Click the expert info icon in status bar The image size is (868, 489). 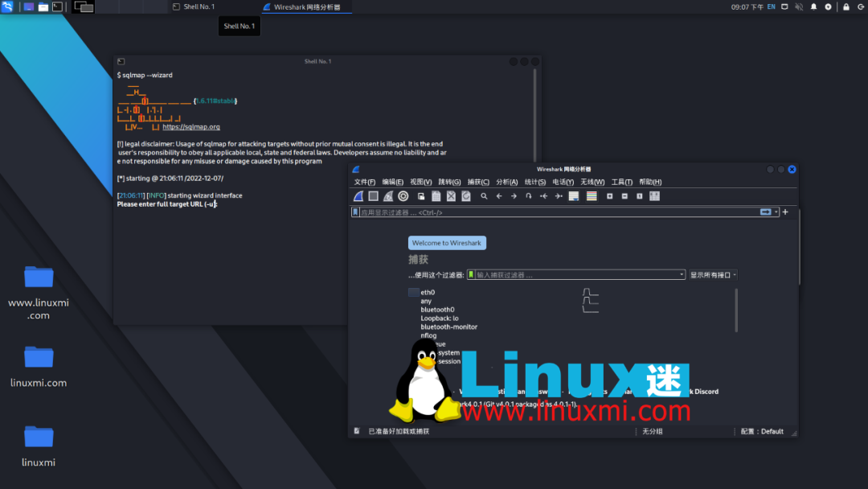[x=357, y=431]
